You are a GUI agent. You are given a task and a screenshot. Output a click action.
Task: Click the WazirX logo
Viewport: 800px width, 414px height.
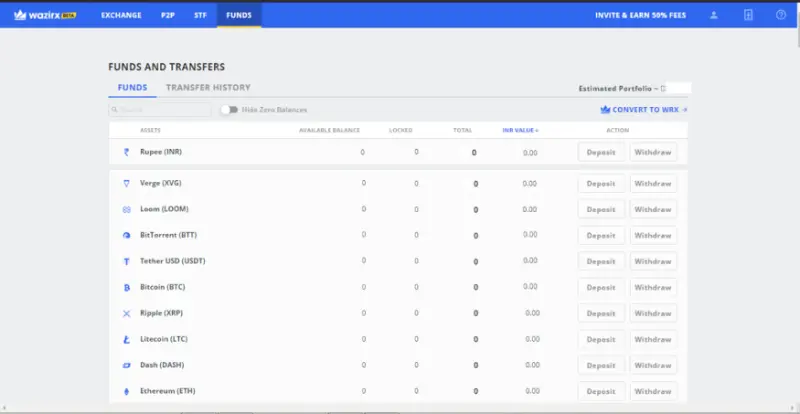click(45, 15)
